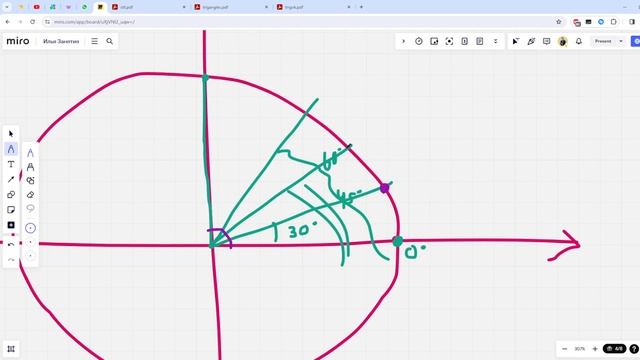The height and width of the screenshot is (360, 640).
Task: Open the browser extensions puzzle icon
Action: [613, 22]
